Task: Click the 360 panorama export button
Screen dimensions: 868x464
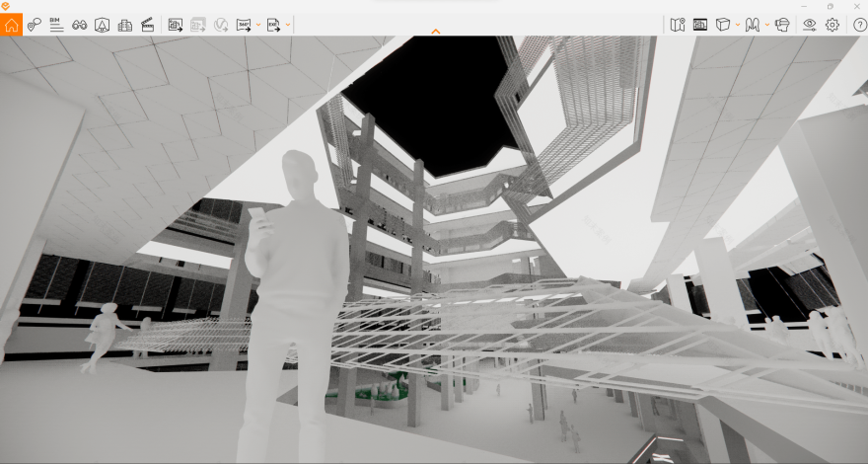Action: (244, 25)
